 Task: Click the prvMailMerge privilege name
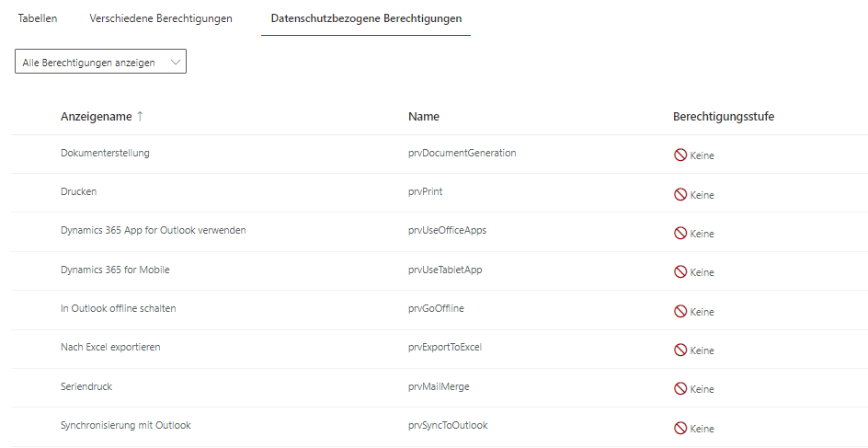coord(439,386)
